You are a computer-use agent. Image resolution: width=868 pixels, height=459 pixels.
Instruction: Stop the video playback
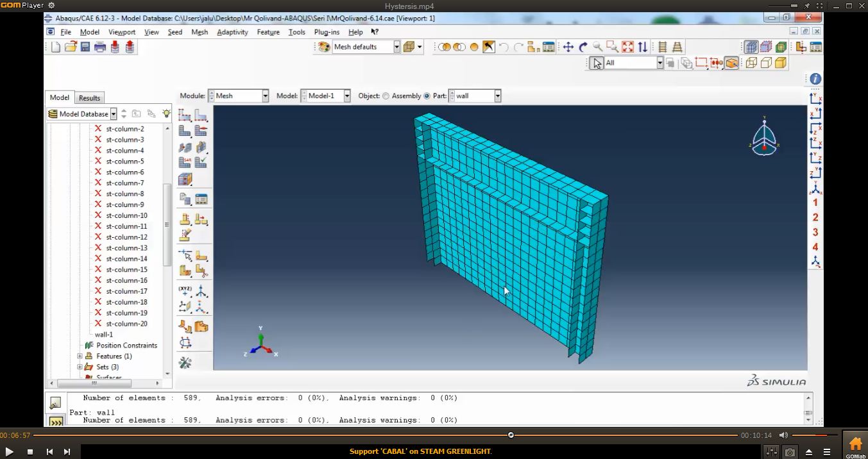(x=30, y=452)
